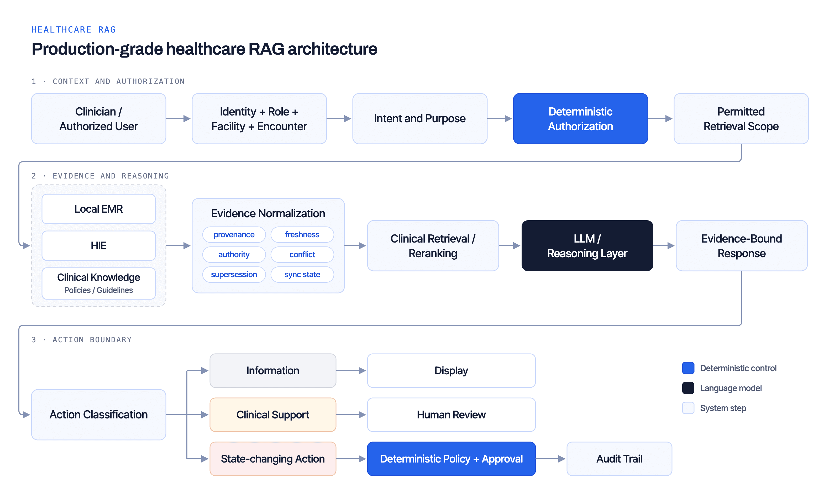
Task: Click the Clinical Knowledge Policies / Guidelines box
Action: pos(98,283)
